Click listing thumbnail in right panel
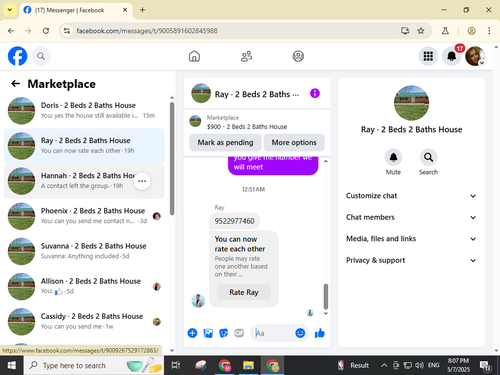Screen dimensions: 500x375 pyautogui.click(x=411, y=103)
